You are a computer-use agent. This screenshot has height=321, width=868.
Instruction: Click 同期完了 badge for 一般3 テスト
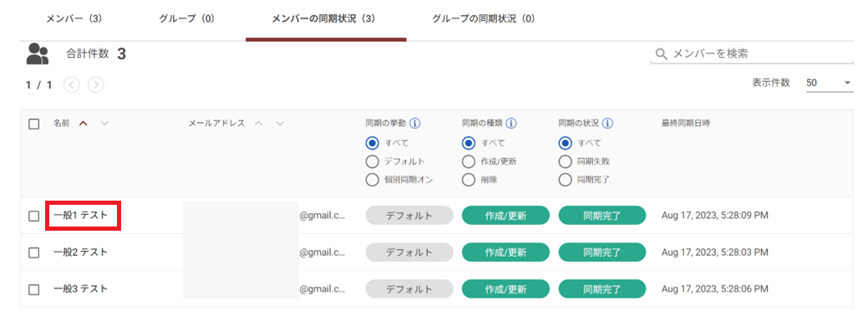(602, 289)
